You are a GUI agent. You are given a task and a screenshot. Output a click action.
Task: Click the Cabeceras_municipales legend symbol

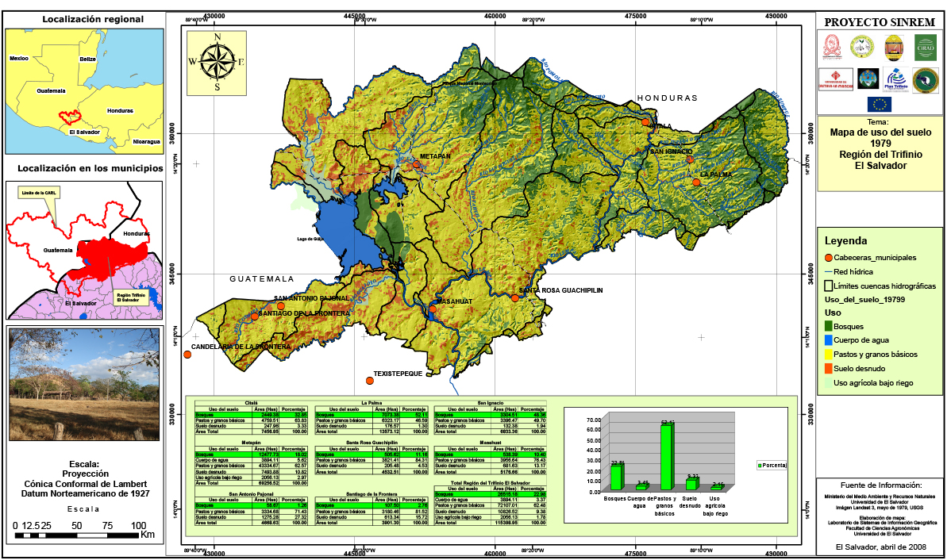pyautogui.click(x=829, y=258)
